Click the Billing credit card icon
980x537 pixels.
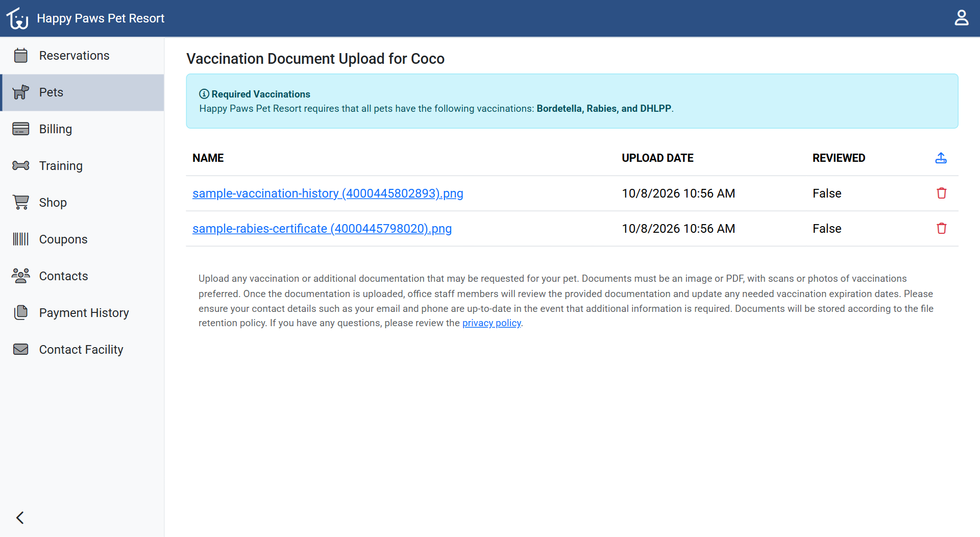(21, 129)
